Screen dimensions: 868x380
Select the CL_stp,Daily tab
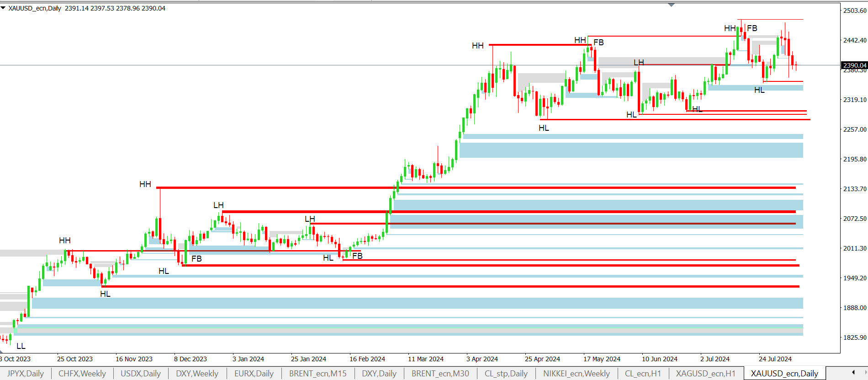point(506,374)
